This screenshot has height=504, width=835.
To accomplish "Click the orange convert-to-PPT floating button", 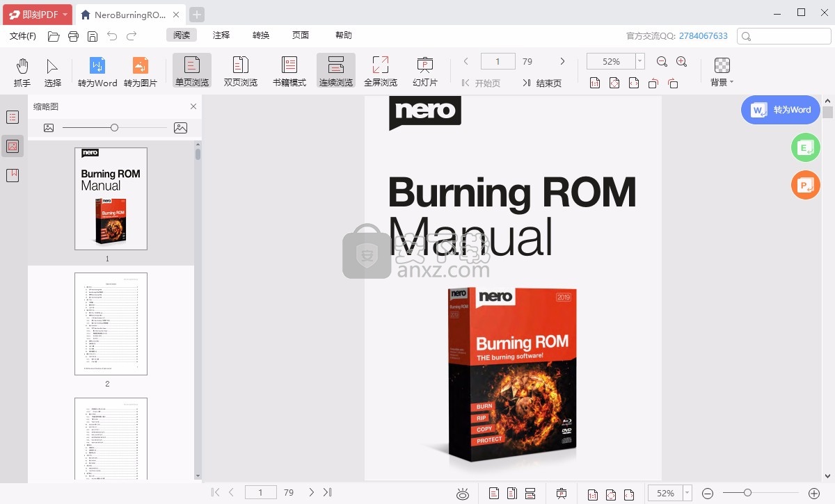I will pos(806,185).
